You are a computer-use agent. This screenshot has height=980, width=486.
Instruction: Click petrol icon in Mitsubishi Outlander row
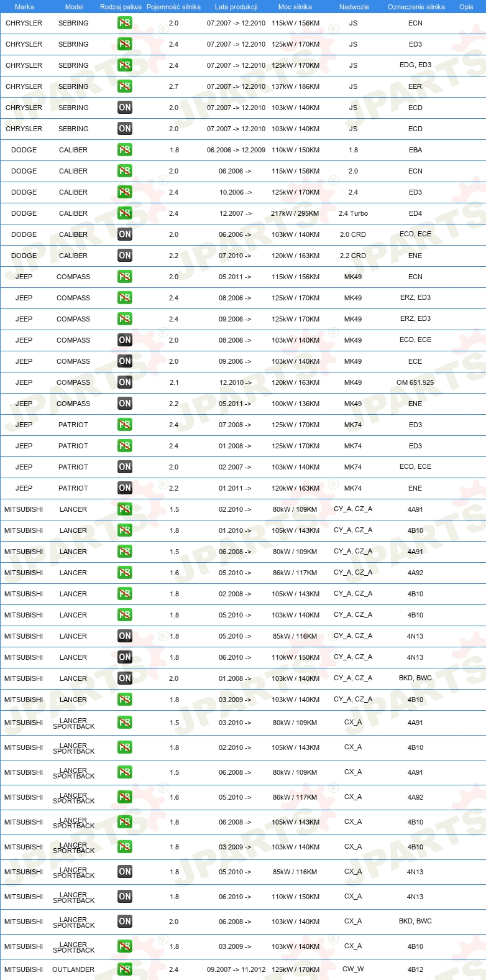pyautogui.click(x=125, y=969)
